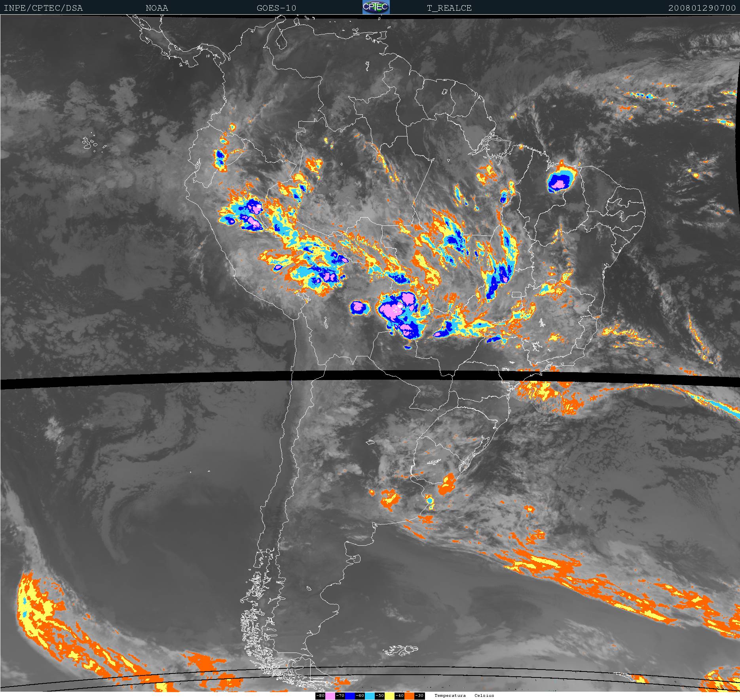
Task: Click the -70 legend value
Action: 340,696
